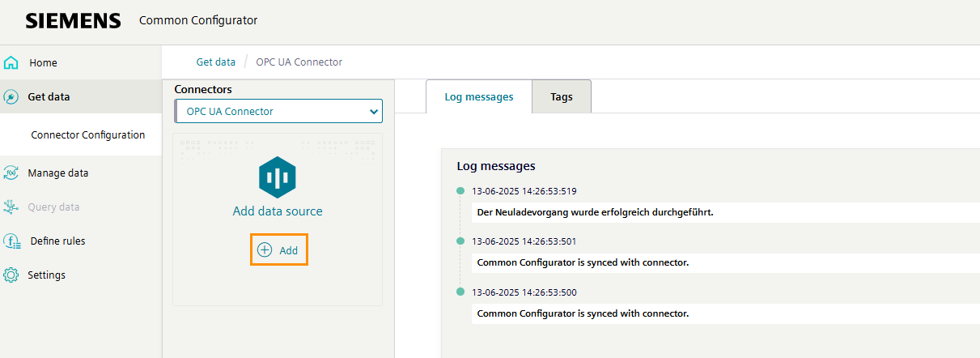Viewport: 980px width, 358px height.
Task: Click the Add data source button
Action: pyautogui.click(x=278, y=250)
